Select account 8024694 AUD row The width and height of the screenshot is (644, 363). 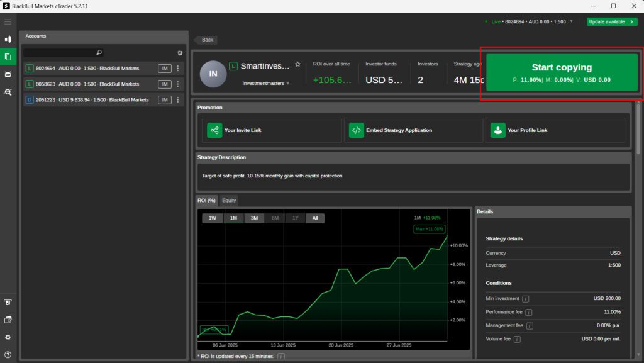(104, 68)
